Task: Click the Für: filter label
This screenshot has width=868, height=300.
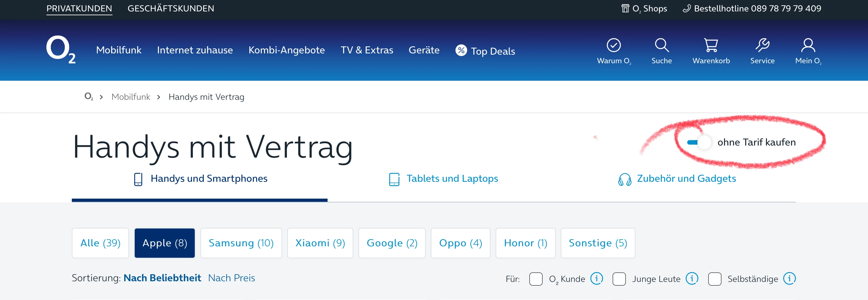Action: click(x=512, y=279)
